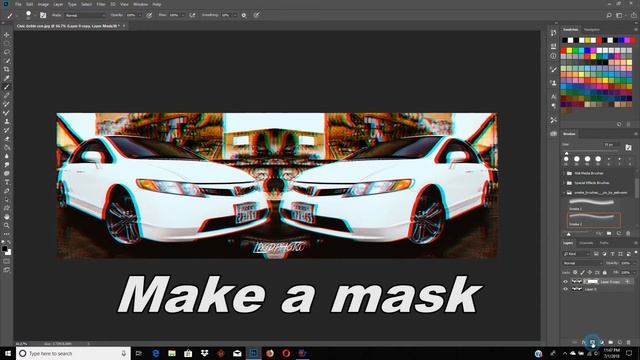Screen dimensions: 640x360
Task: Open the smoothing options gear
Action: (244, 15)
